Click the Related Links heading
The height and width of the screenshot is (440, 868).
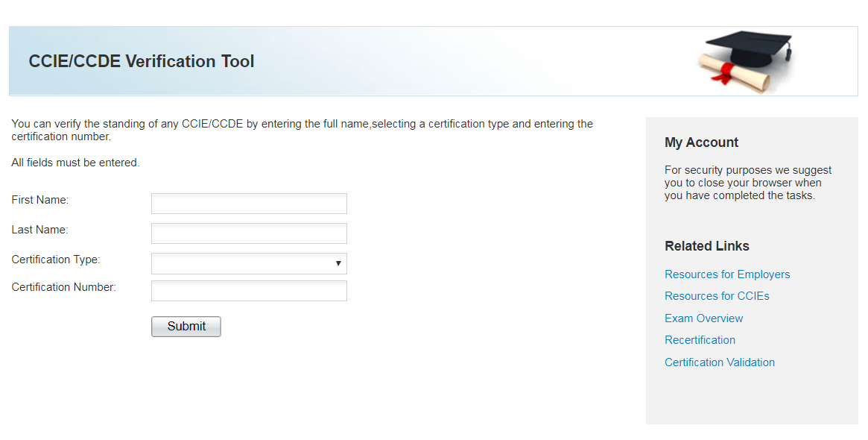point(706,245)
